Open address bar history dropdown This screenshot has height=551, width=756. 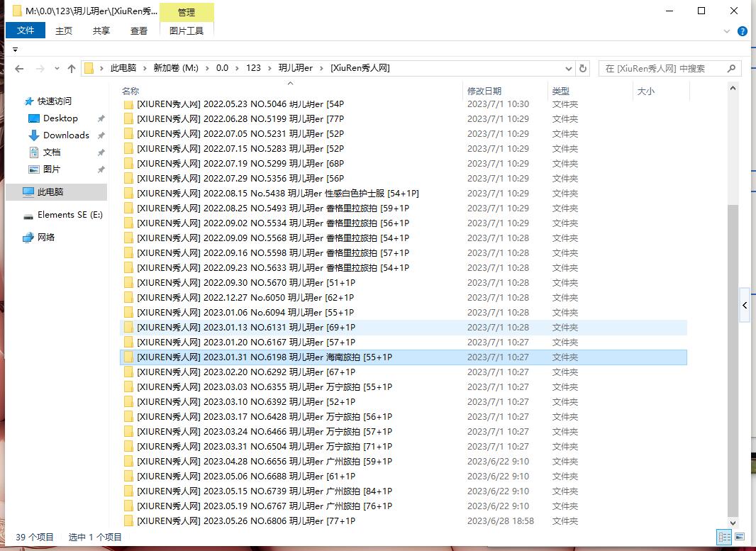click(569, 69)
